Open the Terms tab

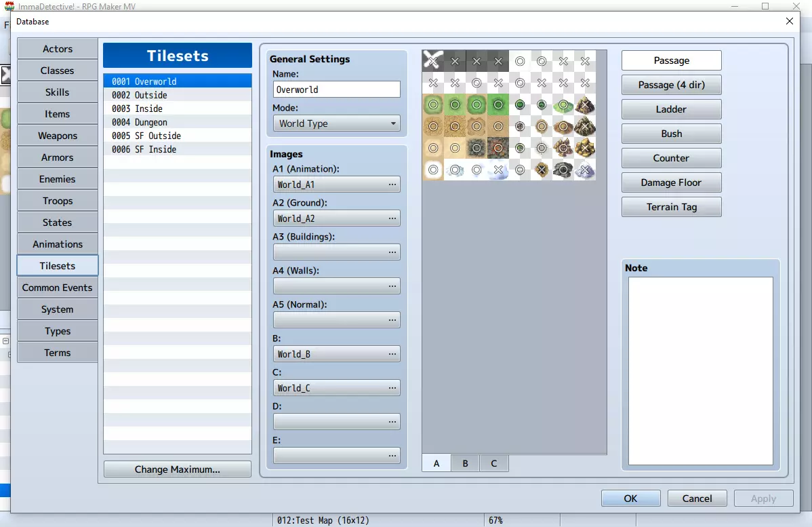point(58,353)
